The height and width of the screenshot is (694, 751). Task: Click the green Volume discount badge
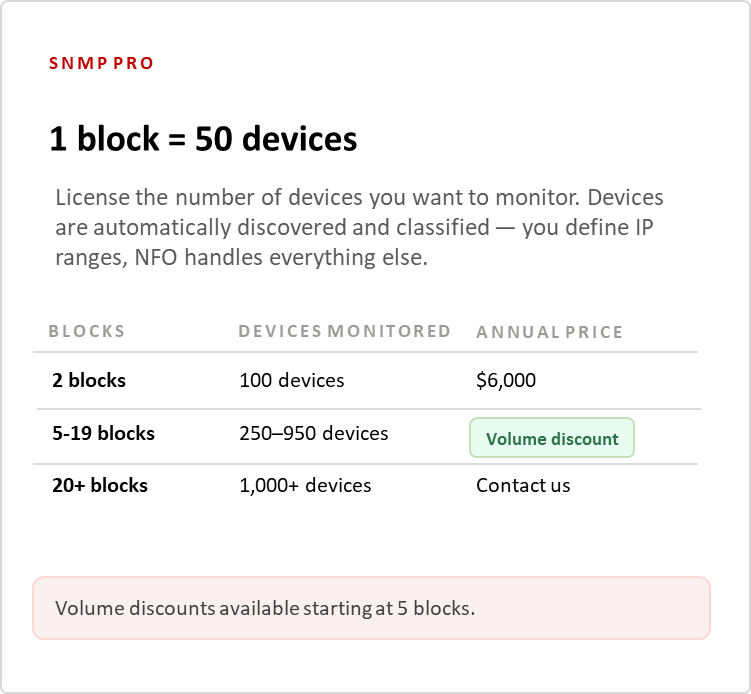pyautogui.click(x=552, y=439)
